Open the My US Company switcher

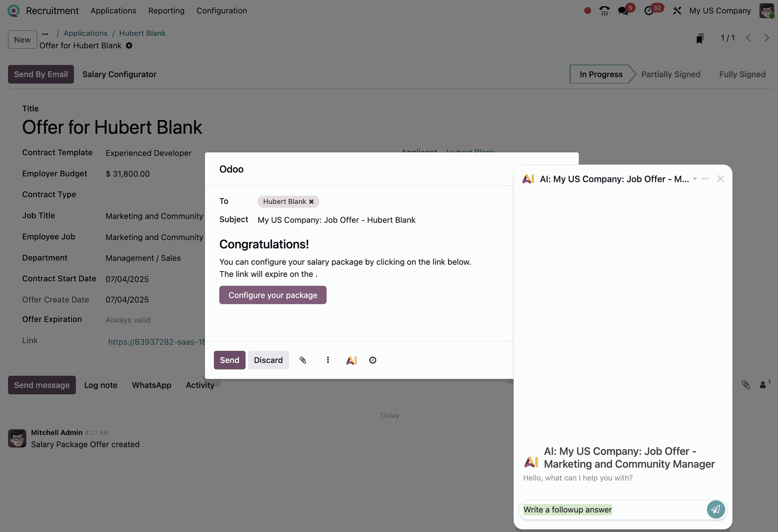coord(720,11)
